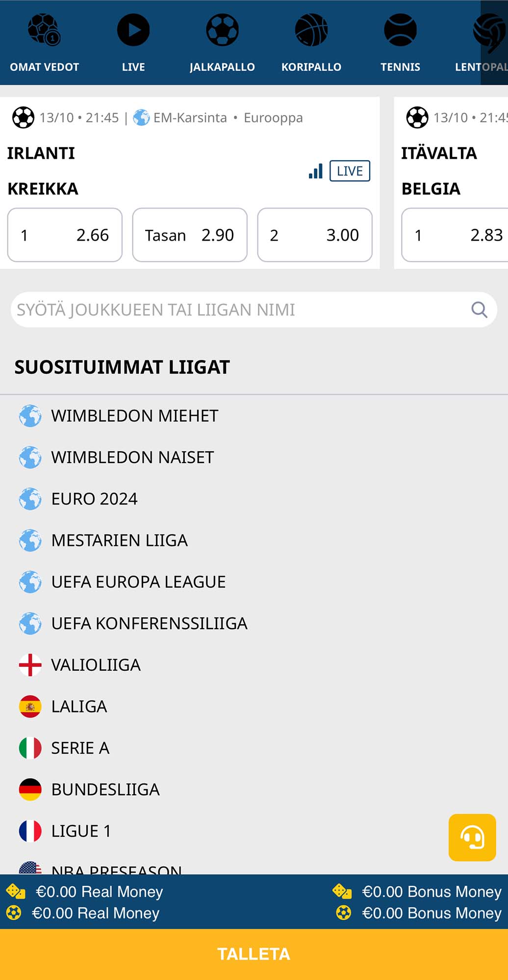
Task: Open Omat Vedot (my bets) icon
Action: [44, 30]
